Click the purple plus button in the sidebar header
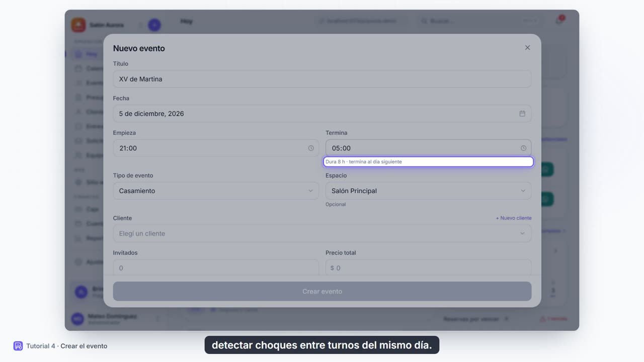This screenshot has height=362, width=644. tap(154, 25)
